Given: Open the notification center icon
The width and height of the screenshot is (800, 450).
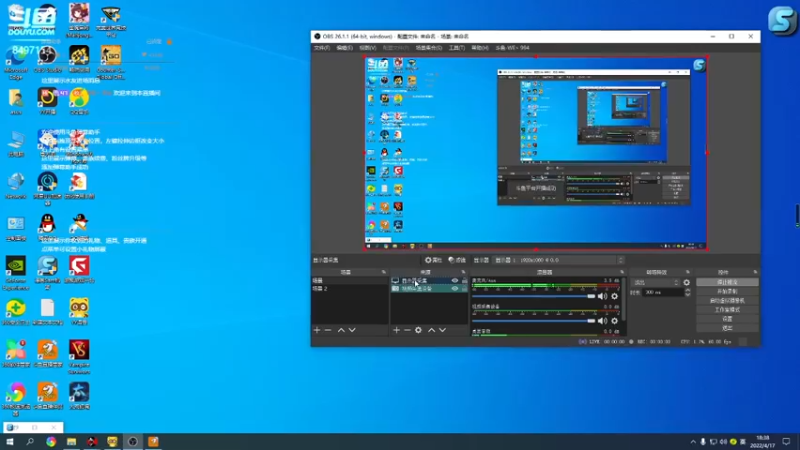Looking at the screenshot, I should pos(787,442).
